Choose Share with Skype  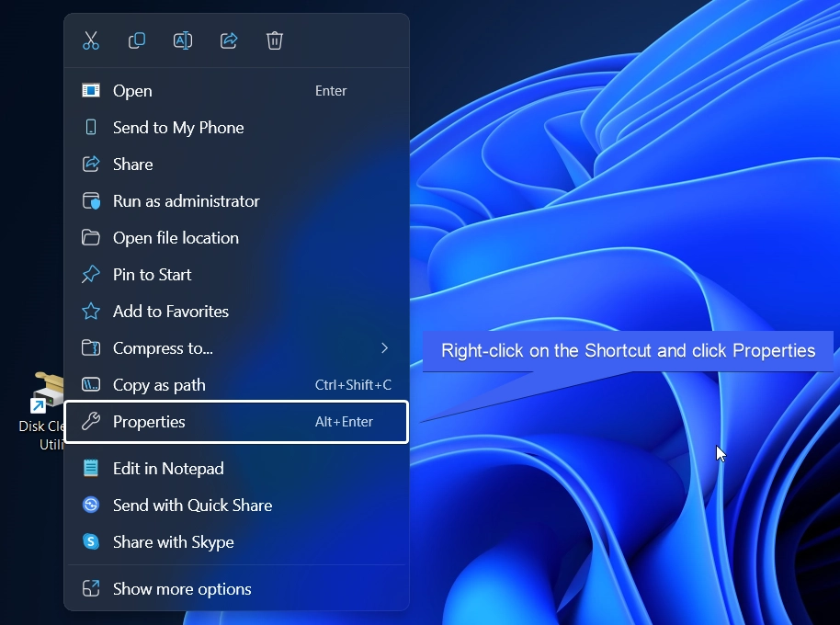point(236,542)
